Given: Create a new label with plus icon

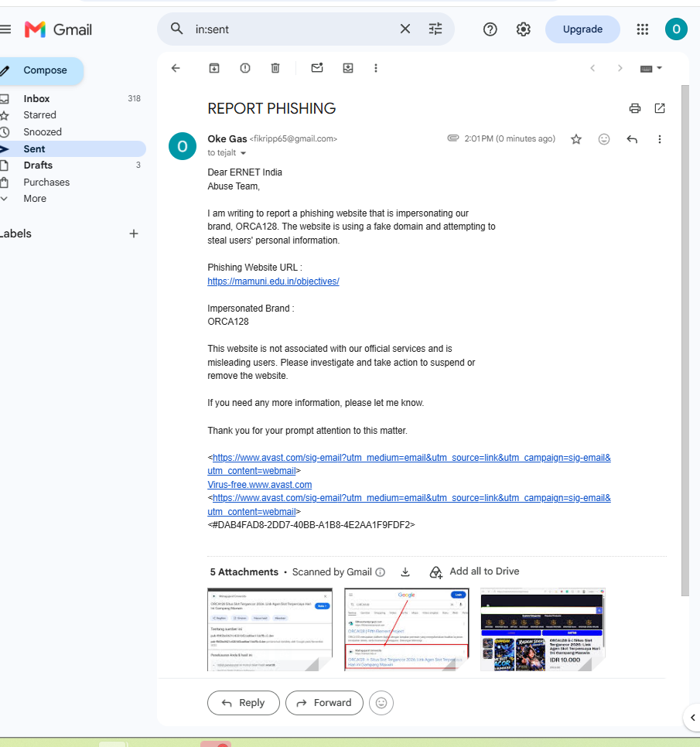Looking at the screenshot, I should 134,234.
